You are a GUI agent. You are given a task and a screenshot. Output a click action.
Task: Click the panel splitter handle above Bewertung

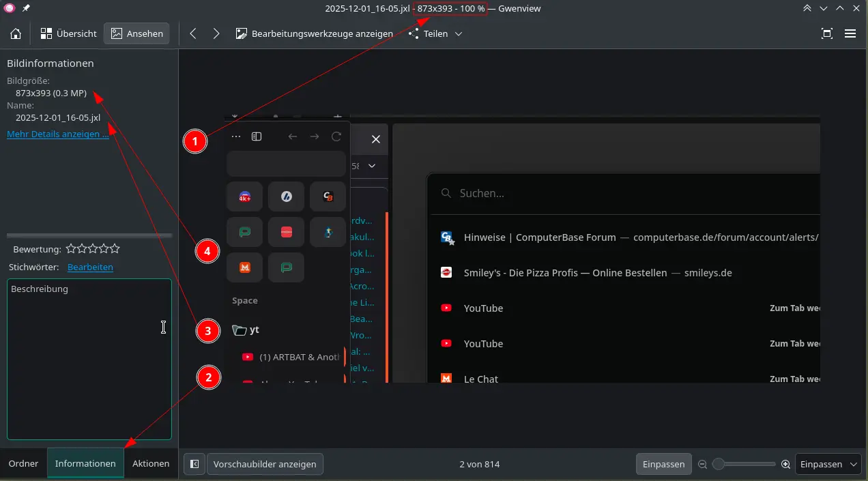[89, 235]
